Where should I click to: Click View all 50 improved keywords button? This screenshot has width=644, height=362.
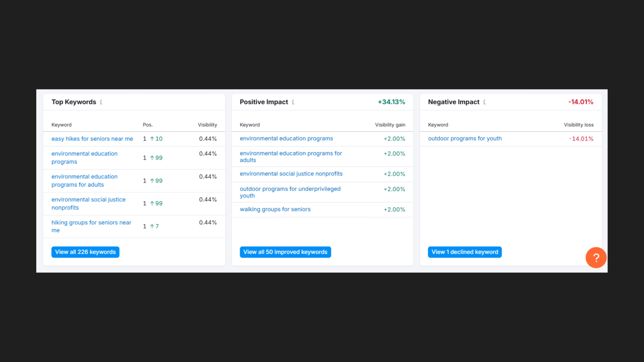(285, 252)
